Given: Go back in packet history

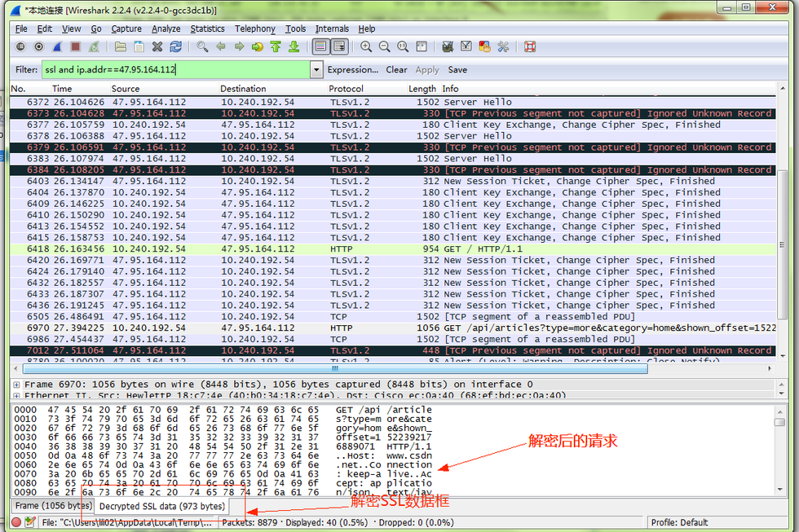Looking at the screenshot, I should tap(221, 46).
